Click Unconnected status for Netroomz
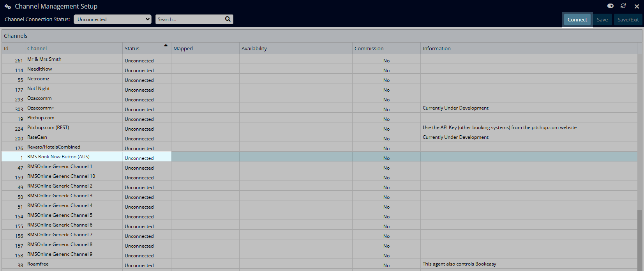Viewport: 644px width, 271px height. (x=139, y=80)
